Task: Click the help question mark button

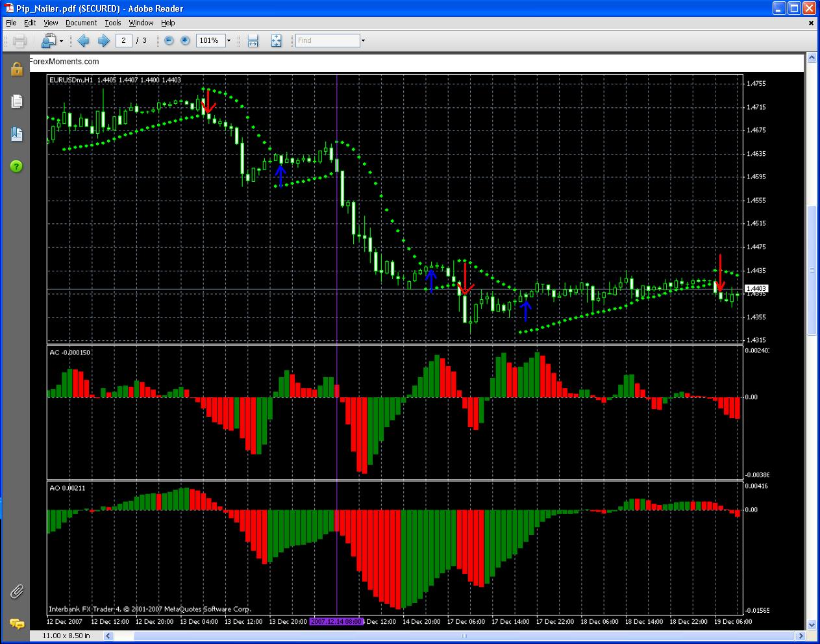Action: coord(16,167)
